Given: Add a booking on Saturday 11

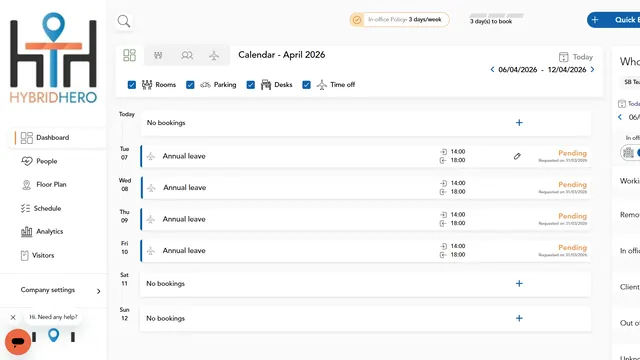Looking at the screenshot, I should (519, 283).
